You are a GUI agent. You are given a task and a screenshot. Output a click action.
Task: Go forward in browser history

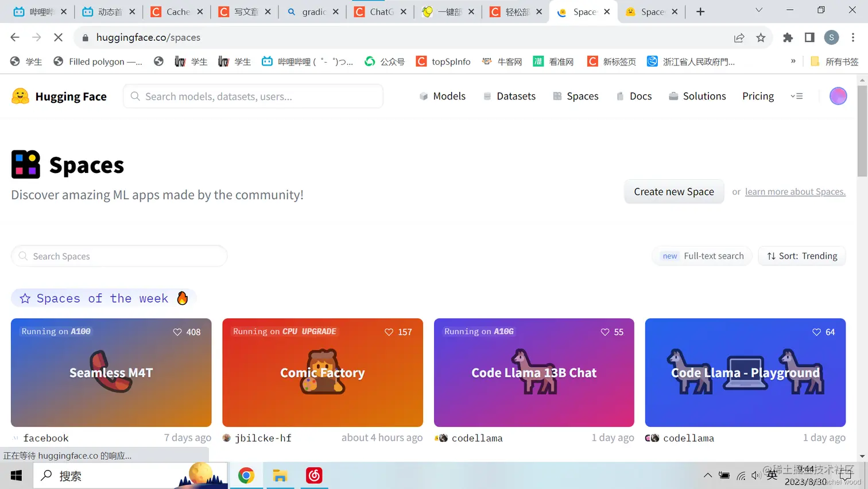[x=37, y=37]
